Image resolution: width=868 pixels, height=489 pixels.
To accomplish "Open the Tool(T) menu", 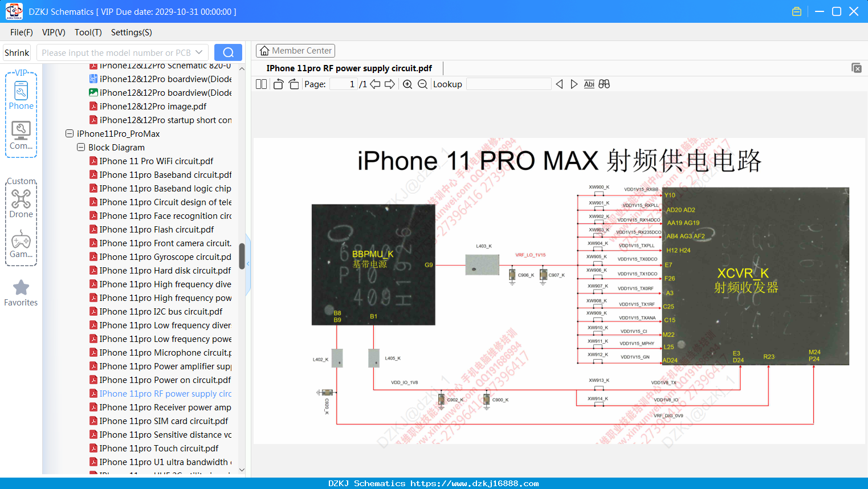I will point(88,32).
